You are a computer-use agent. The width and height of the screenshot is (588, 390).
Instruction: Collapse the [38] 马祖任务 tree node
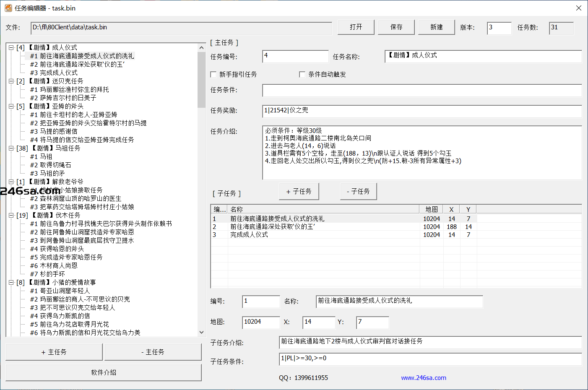point(11,148)
